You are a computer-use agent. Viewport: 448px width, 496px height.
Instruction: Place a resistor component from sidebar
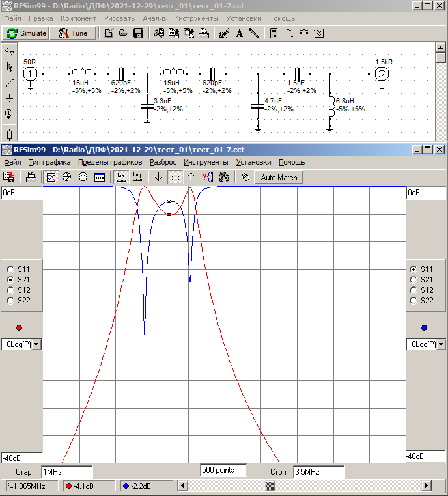(x=10, y=134)
